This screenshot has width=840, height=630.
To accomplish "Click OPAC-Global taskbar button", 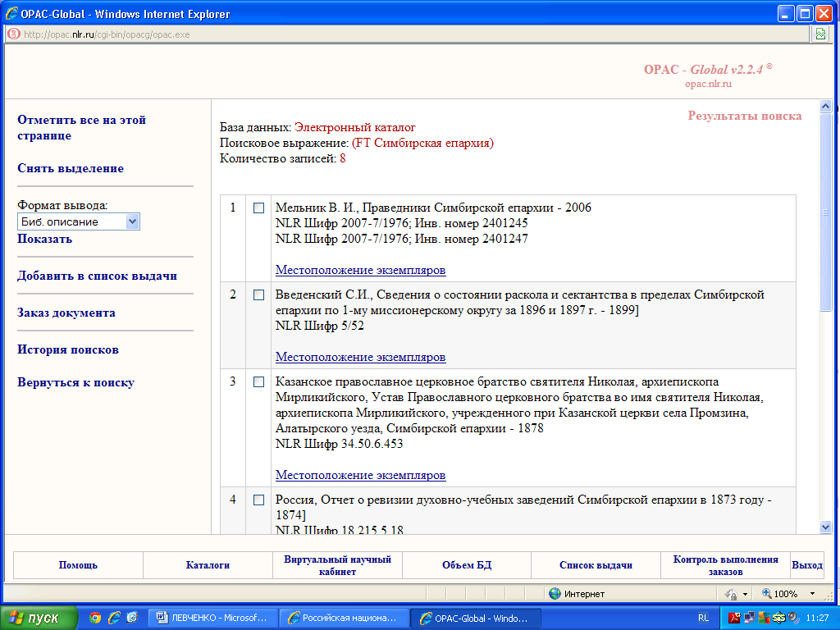I will coord(476,618).
